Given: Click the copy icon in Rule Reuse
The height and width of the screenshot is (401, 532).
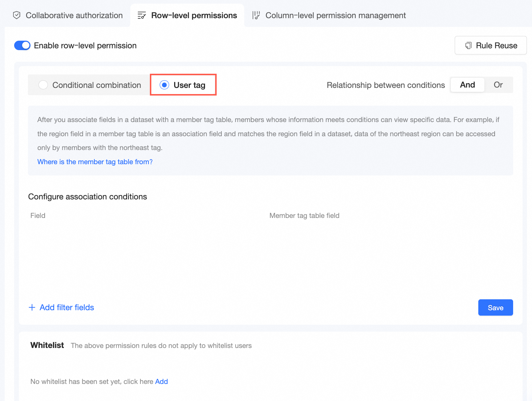Looking at the screenshot, I should pyautogui.click(x=468, y=45).
